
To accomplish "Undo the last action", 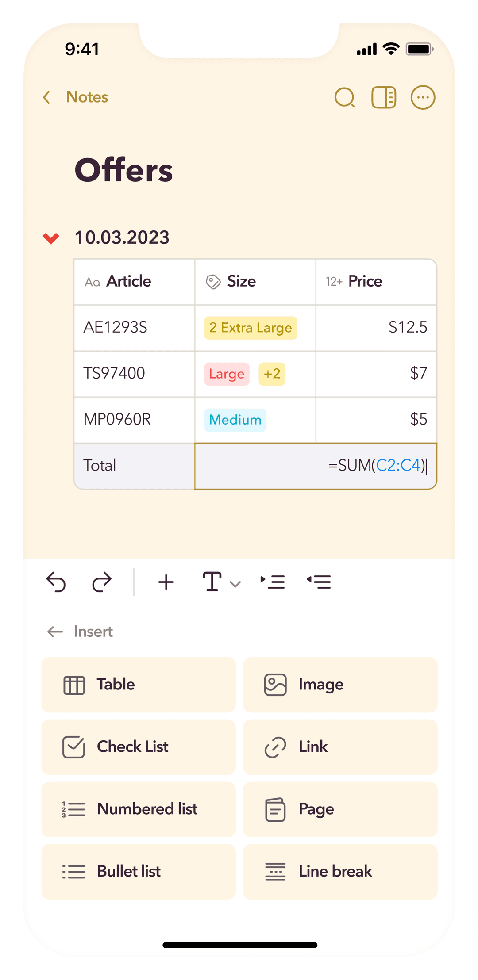I will (56, 582).
